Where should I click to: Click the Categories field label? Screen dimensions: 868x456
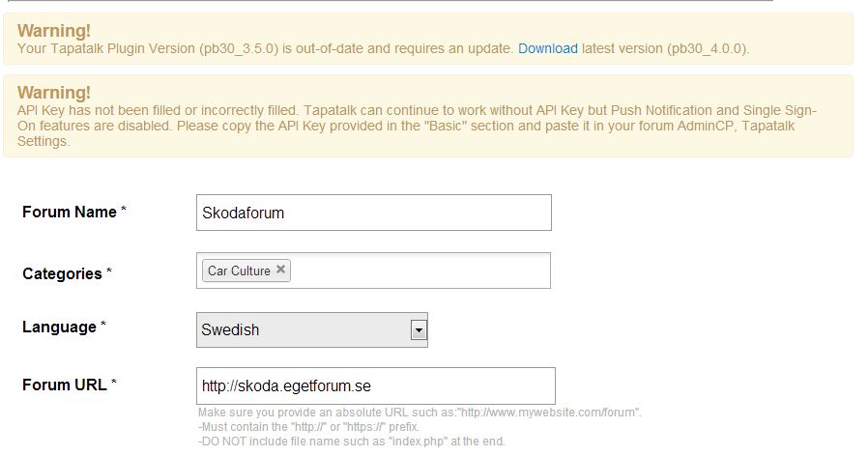(63, 273)
